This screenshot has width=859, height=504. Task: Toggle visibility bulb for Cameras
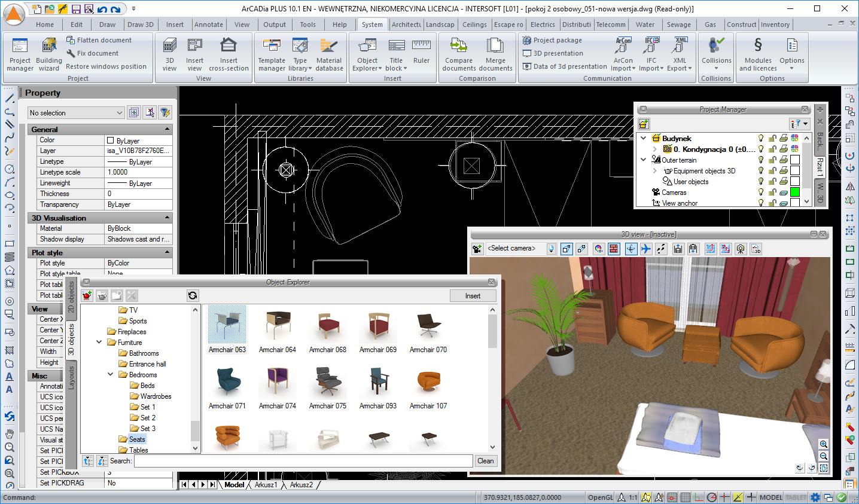point(761,193)
